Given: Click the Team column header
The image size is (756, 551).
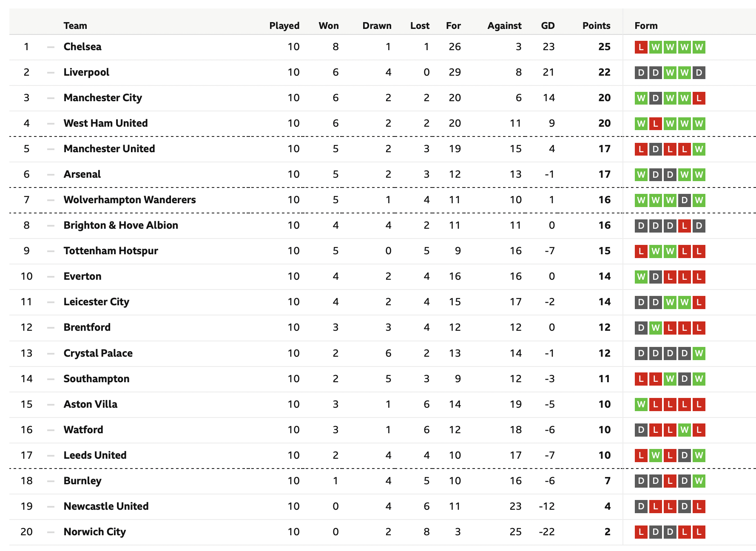Looking at the screenshot, I should pos(75,26).
